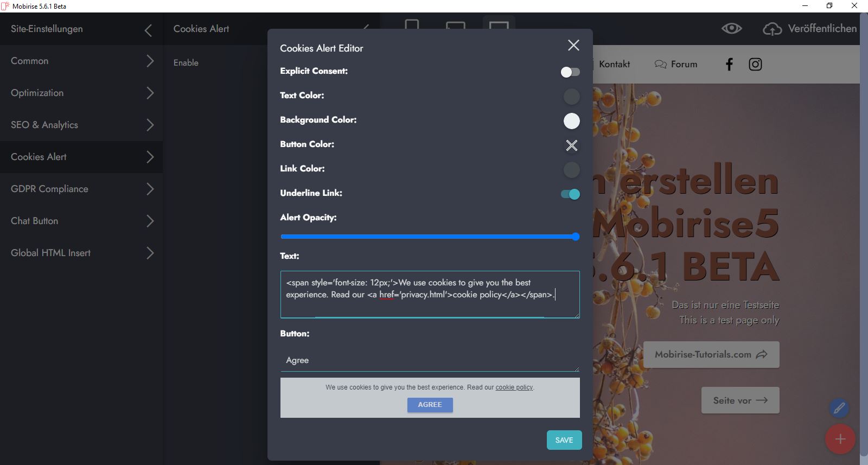Expand the SEO & Analytics chevron
868x465 pixels.
[x=150, y=125]
